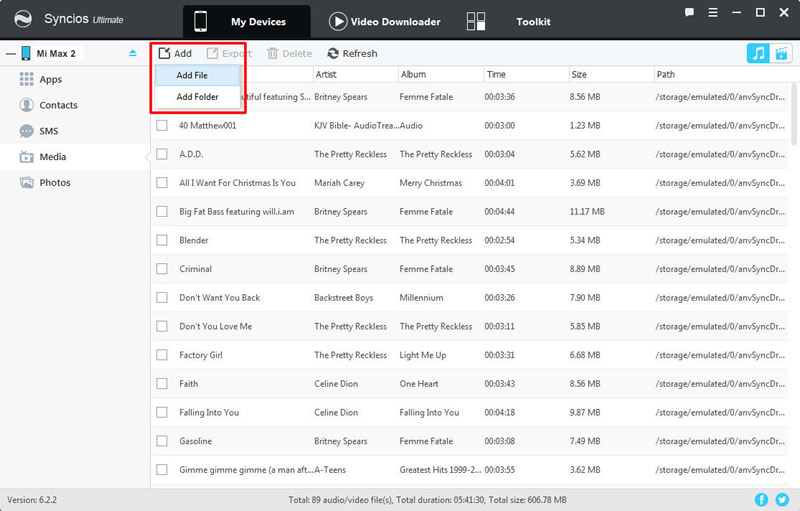Click the Light Me Up album cell
This screenshot has height=511, width=800.
(422, 355)
